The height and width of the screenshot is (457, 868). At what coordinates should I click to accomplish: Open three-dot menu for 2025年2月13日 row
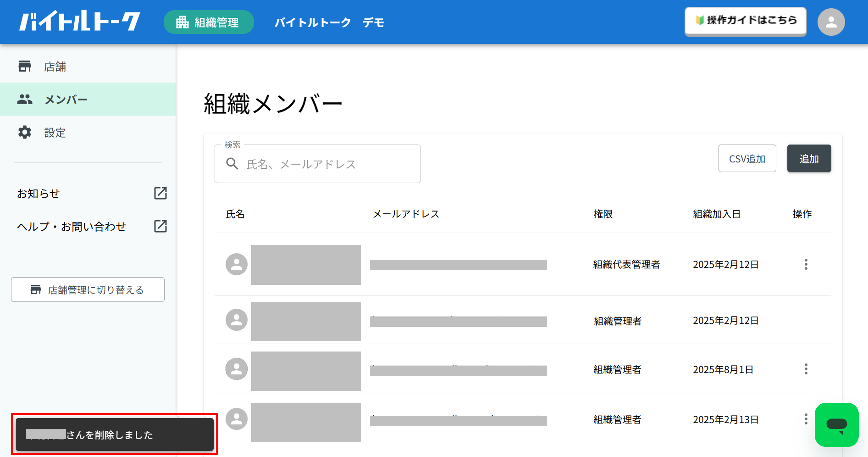tap(806, 419)
